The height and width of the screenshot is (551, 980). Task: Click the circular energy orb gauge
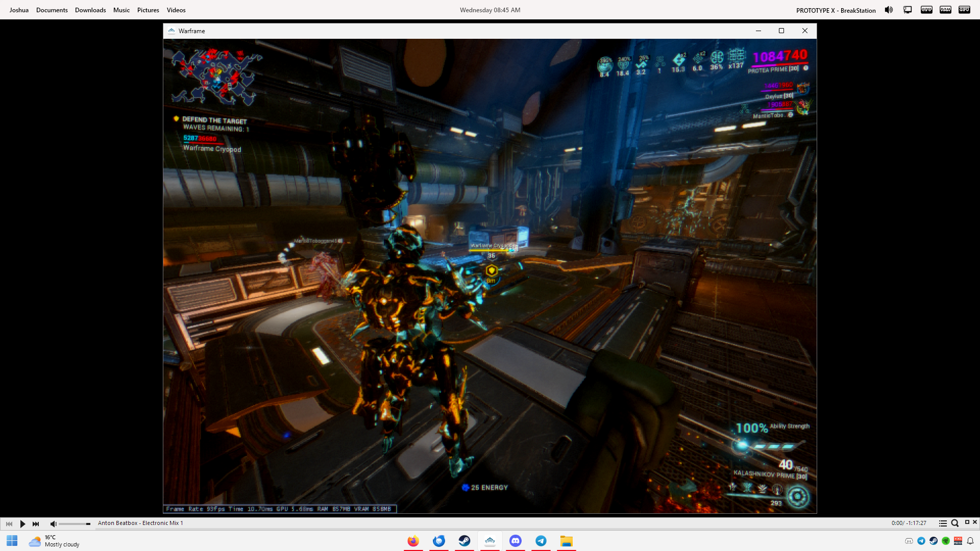[x=798, y=497]
